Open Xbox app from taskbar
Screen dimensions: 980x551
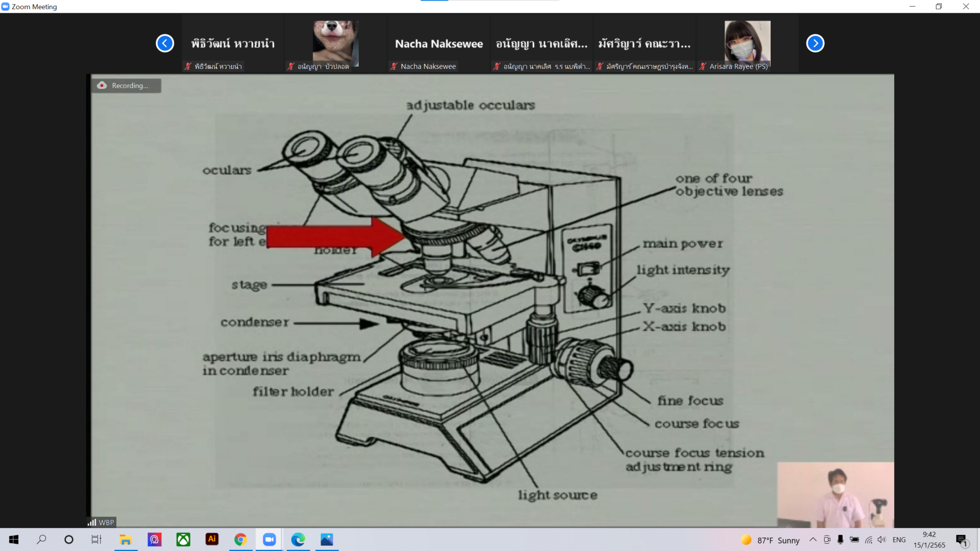(183, 539)
